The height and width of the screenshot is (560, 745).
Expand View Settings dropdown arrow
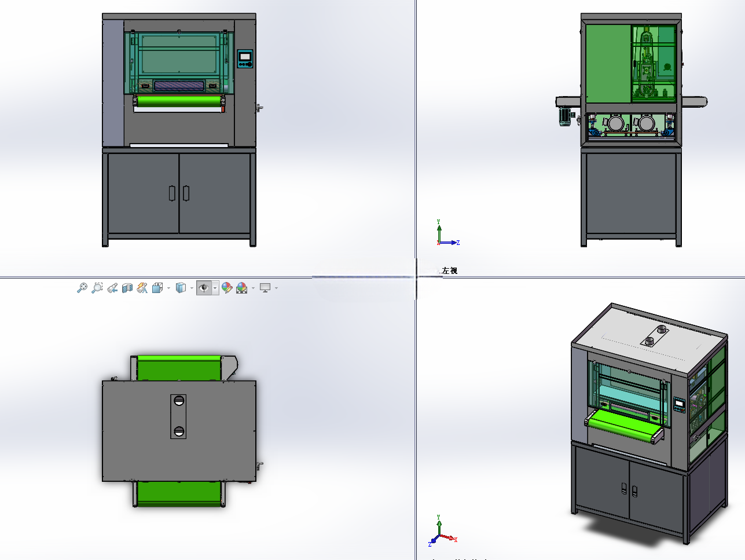pos(276,288)
